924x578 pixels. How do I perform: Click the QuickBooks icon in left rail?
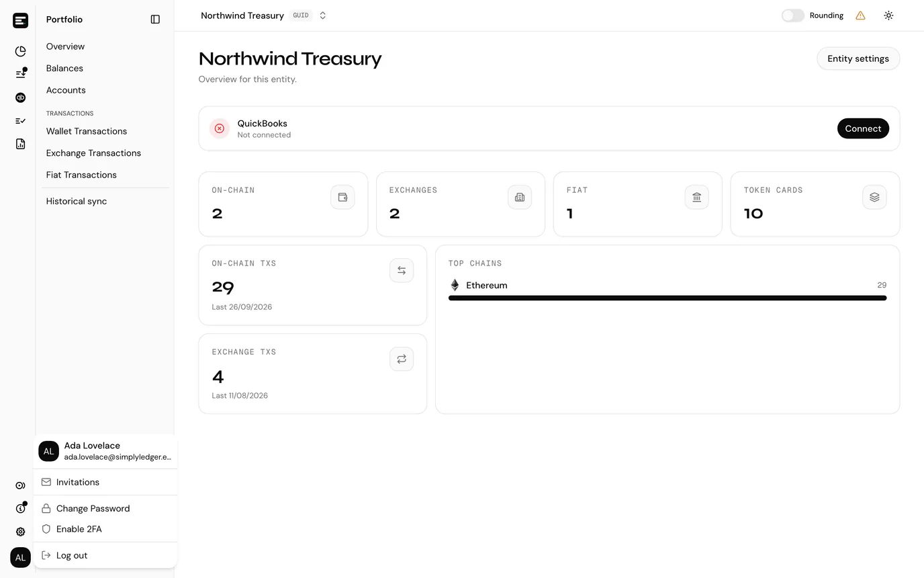pyautogui.click(x=20, y=97)
